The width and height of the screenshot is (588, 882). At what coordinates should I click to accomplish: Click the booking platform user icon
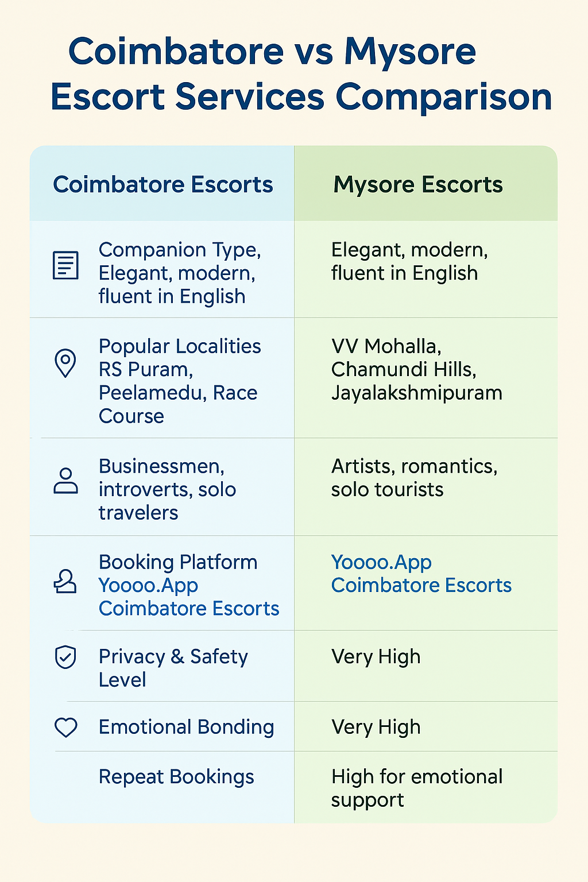tap(65, 581)
